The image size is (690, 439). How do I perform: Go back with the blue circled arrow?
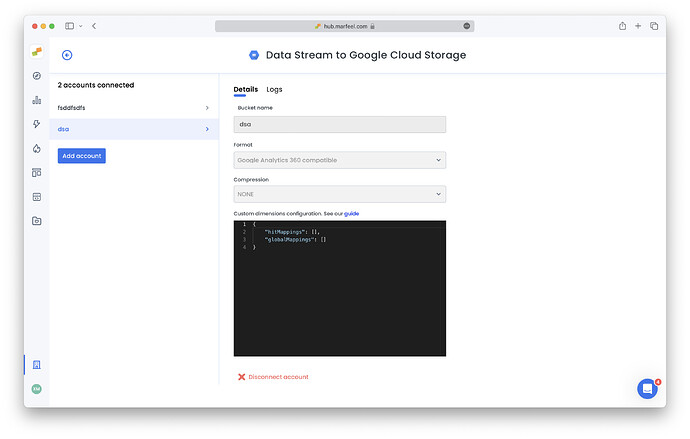point(67,55)
